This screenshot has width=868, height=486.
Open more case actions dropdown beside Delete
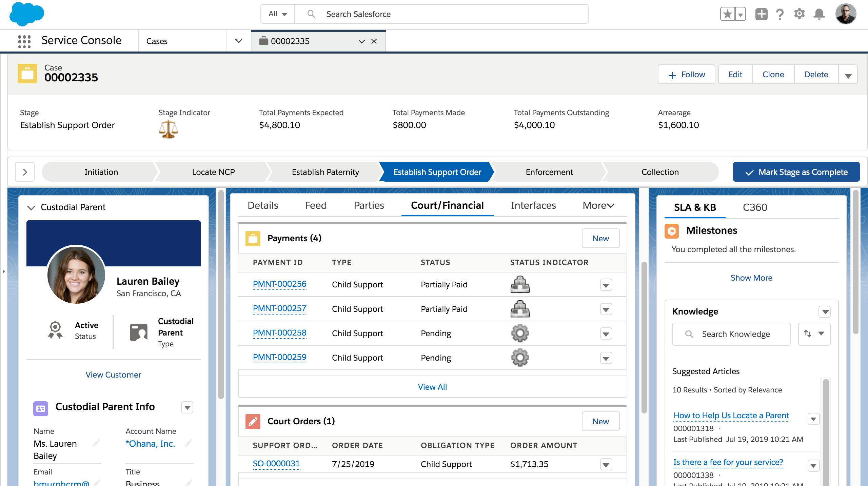click(848, 75)
